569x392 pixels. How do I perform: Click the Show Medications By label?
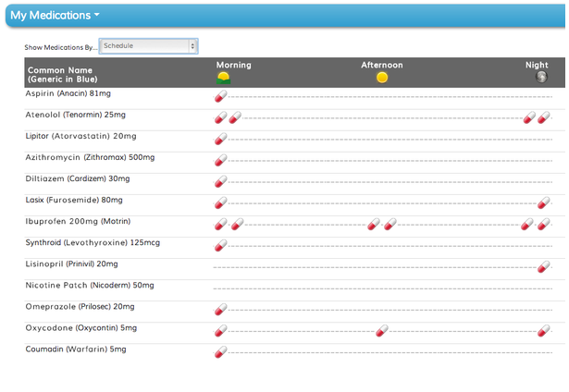(x=61, y=47)
